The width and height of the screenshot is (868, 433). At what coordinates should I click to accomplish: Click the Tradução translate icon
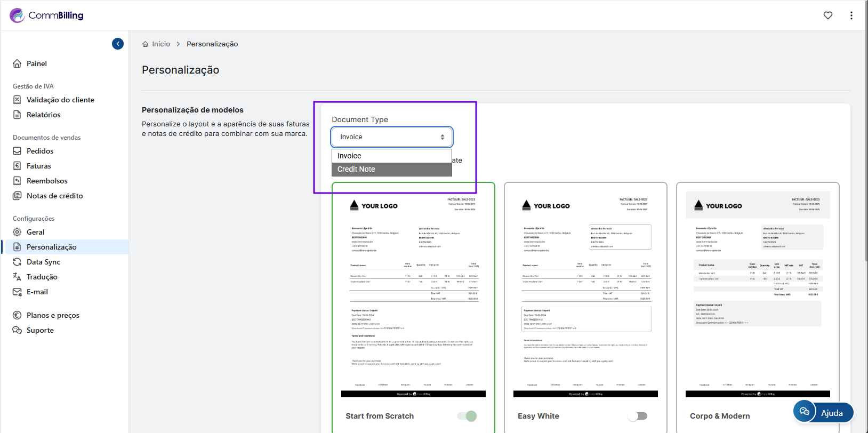coord(17,277)
